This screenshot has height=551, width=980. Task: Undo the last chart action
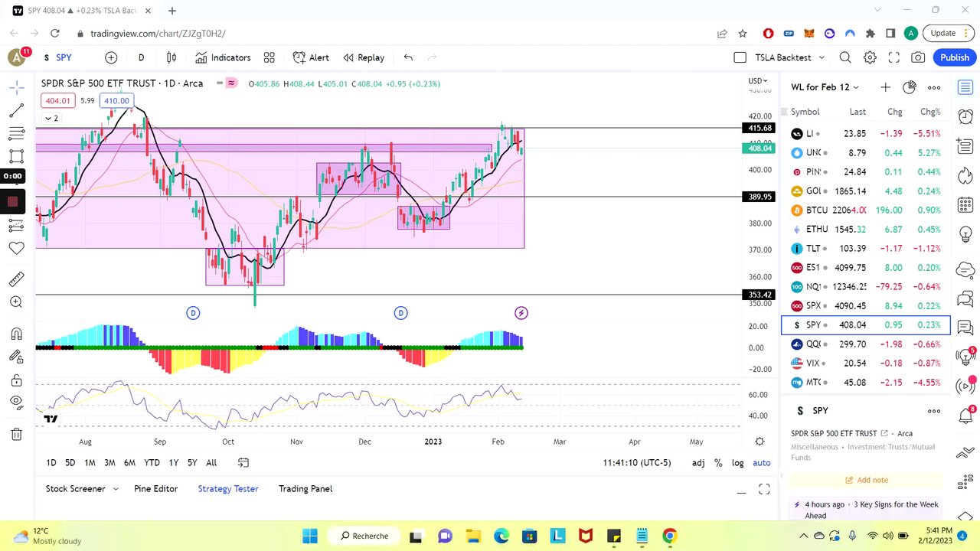point(408,57)
